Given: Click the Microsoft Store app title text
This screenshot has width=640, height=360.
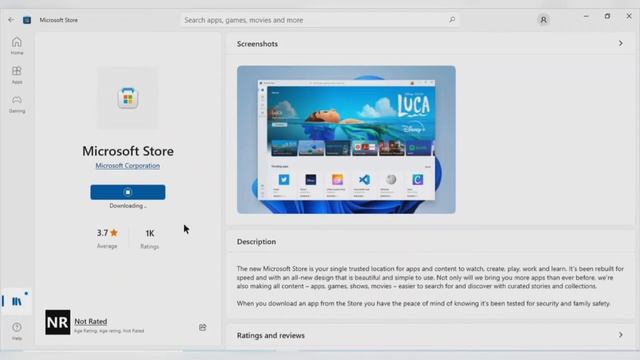Looking at the screenshot, I should click(x=128, y=151).
